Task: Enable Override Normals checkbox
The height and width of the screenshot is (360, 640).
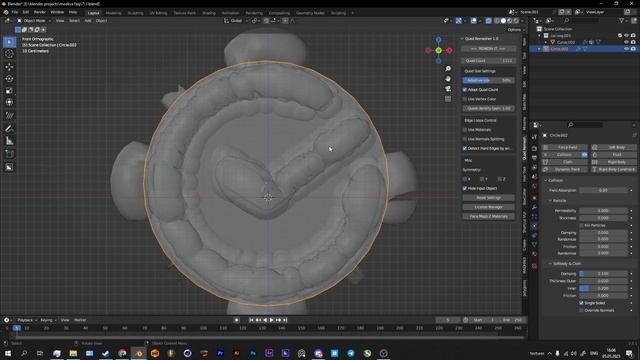Action: tap(582, 310)
